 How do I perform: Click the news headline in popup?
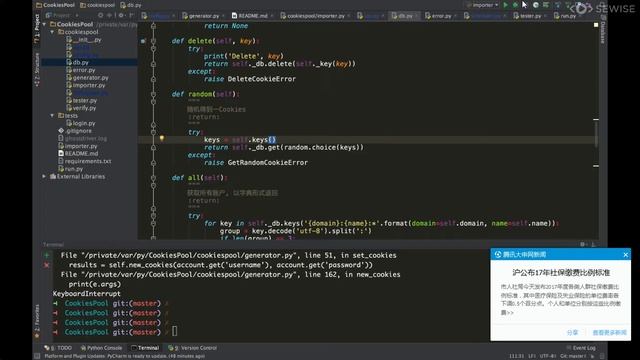click(x=561, y=272)
